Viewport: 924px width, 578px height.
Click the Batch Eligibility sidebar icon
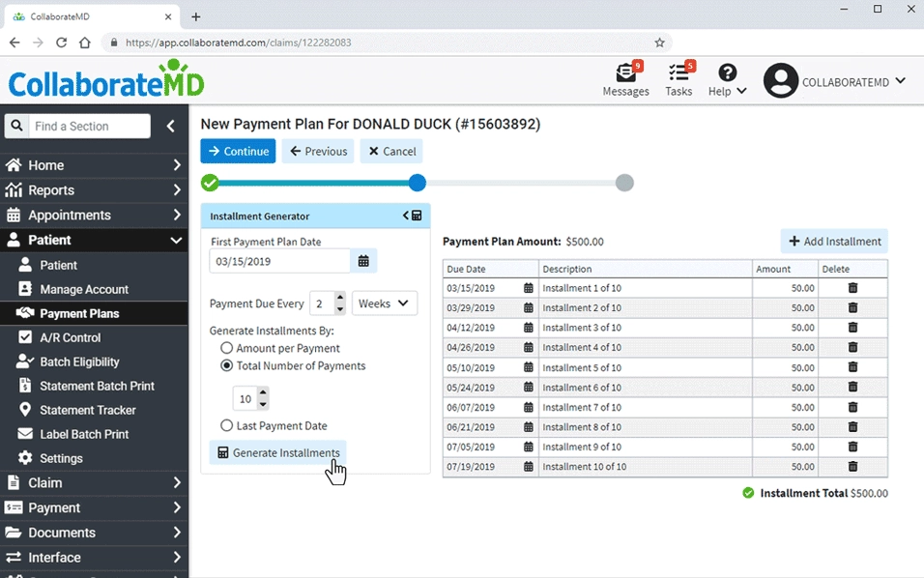[26, 361]
